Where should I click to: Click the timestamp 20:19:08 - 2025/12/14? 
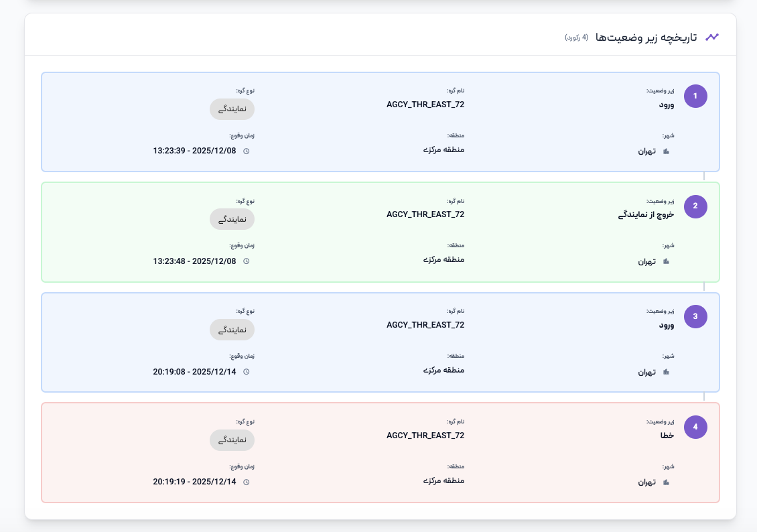coord(194,371)
